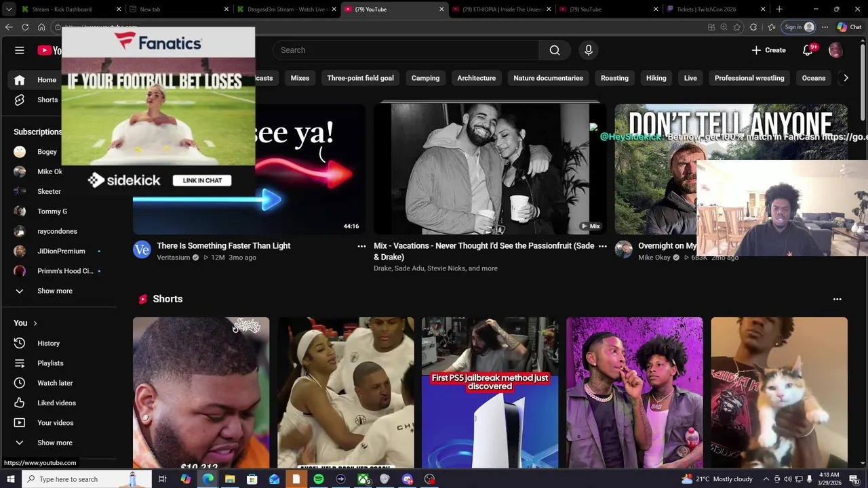The image size is (868, 488).
Task: Select the Live filter chip
Action: [x=690, y=78]
